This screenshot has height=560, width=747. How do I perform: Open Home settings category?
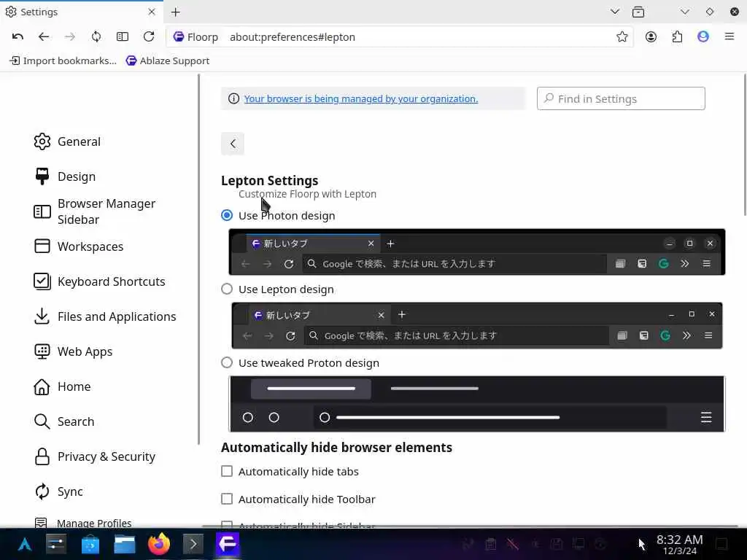pos(62,386)
